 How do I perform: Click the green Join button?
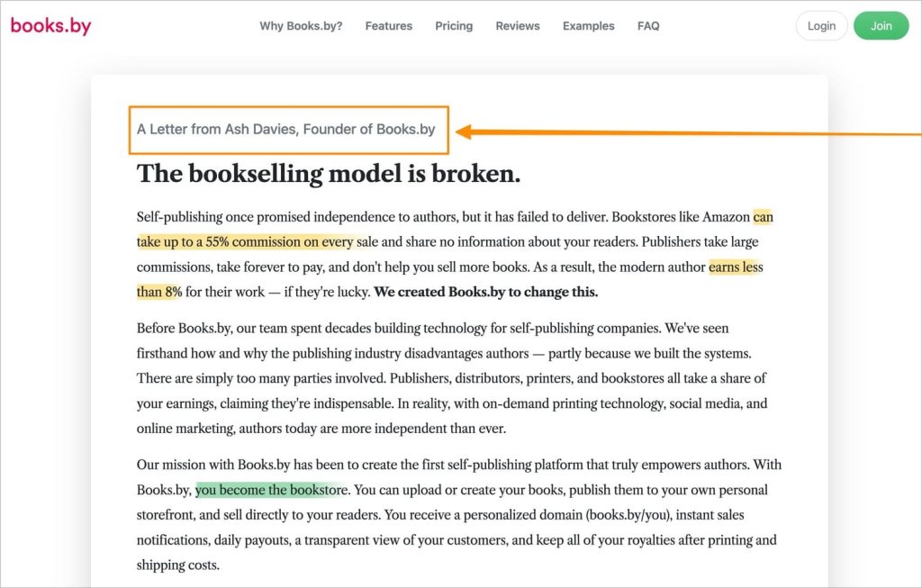point(881,26)
